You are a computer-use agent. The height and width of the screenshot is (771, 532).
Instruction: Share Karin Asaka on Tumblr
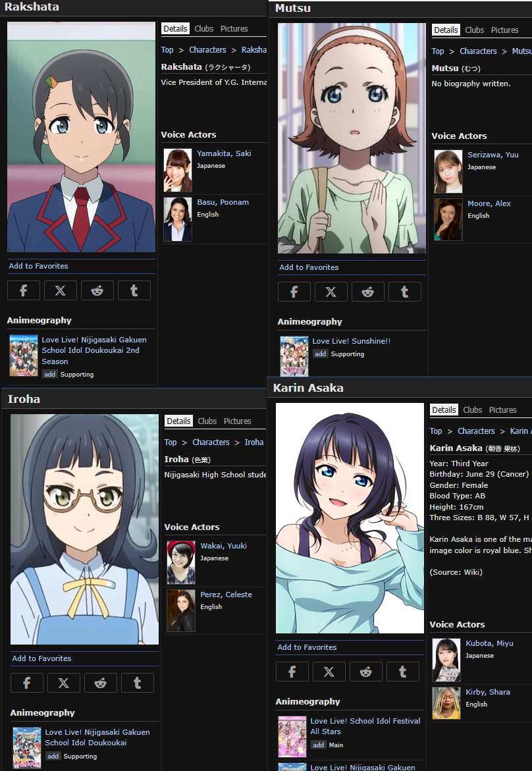point(403,672)
